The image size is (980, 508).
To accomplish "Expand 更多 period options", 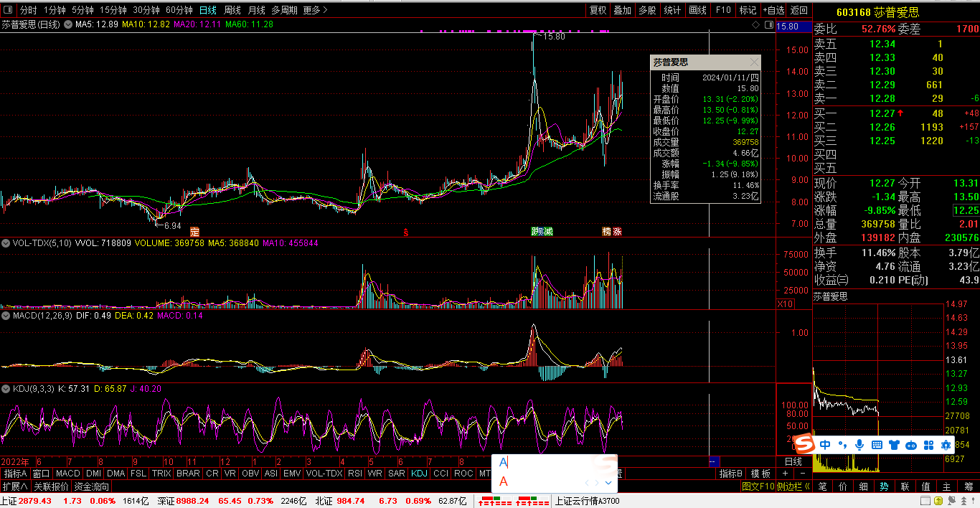I will click(x=316, y=10).
